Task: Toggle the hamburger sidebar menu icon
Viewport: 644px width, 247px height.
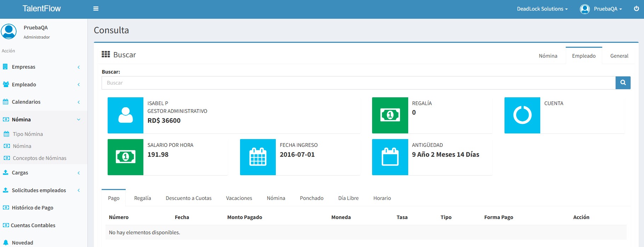Action: [96, 9]
